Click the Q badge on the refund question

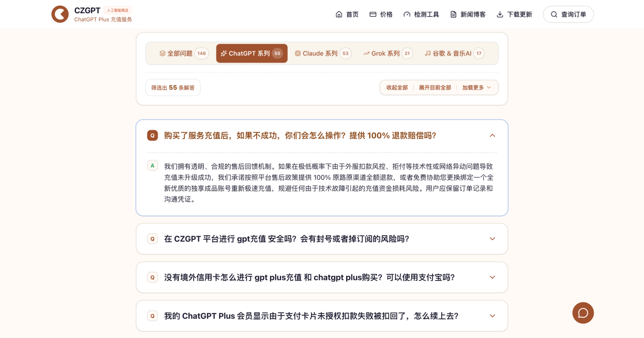[152, 135]
